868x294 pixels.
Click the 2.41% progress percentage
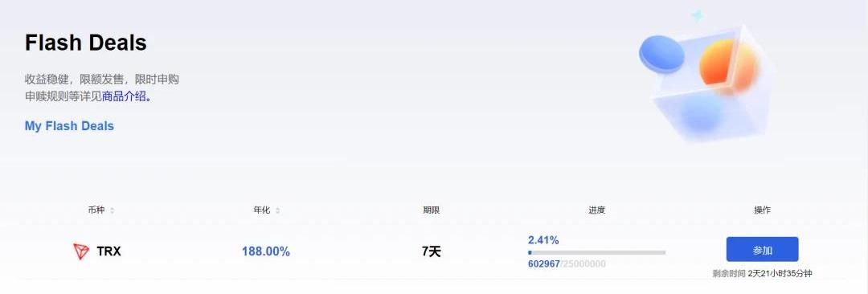click(543, 240)
